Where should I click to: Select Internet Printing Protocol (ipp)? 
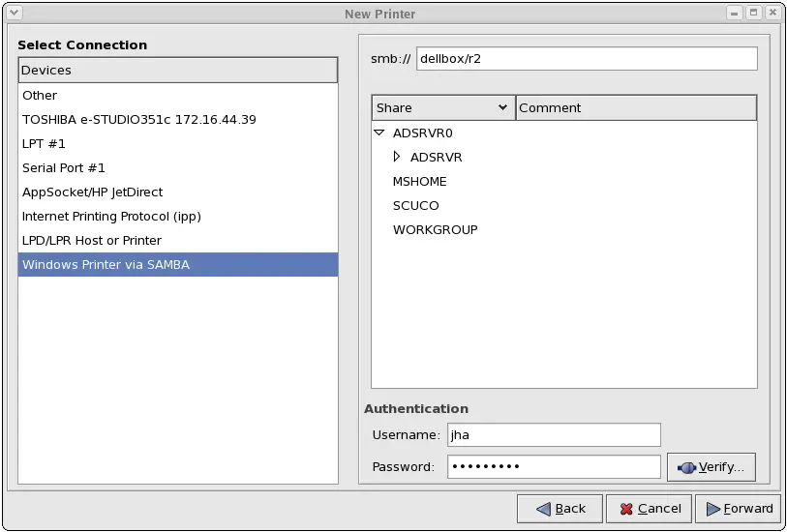click(x=178, y=216)
